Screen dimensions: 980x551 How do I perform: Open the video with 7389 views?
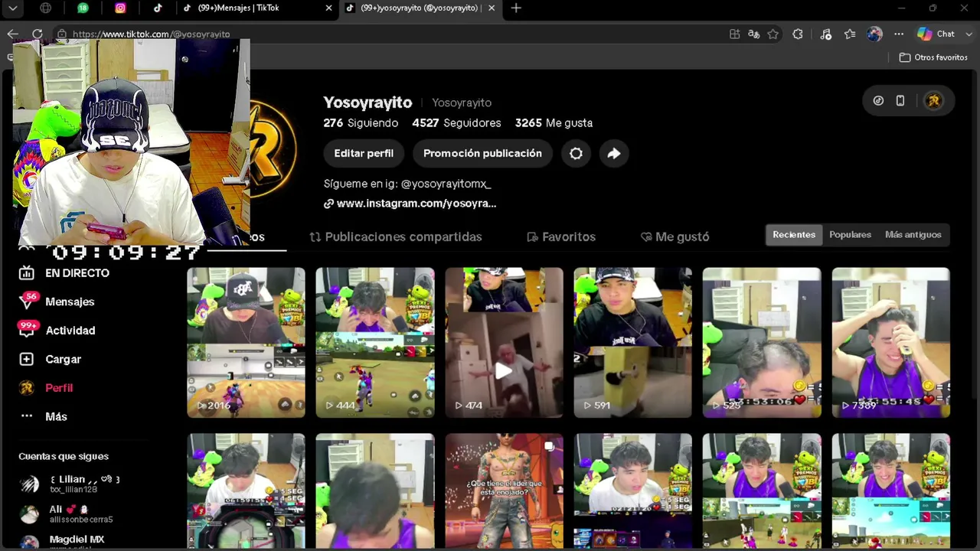[x=891, y=343]
